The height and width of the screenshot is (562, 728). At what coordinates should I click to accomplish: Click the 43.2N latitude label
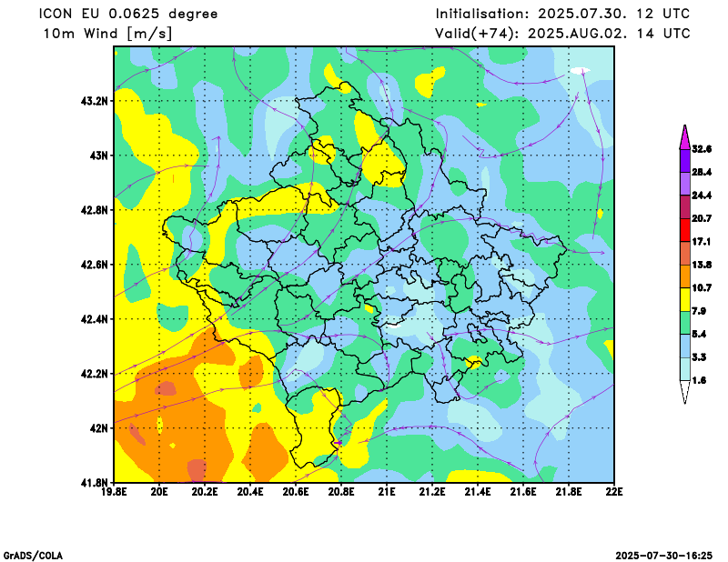[95, 101]
